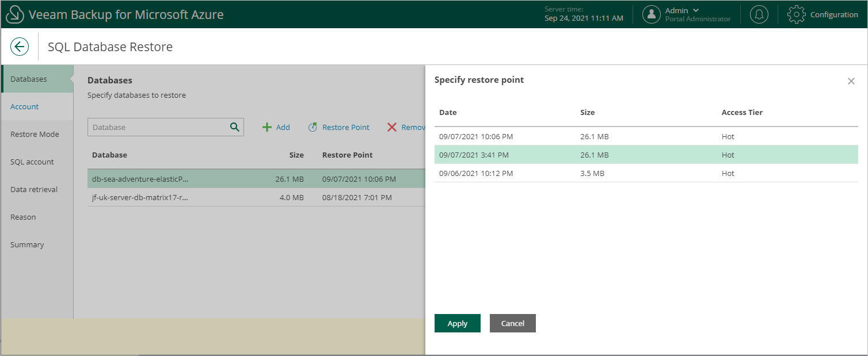Go back using the arrow icon
The width and height of the screenshot is (868, 356).
coord(20,47)
